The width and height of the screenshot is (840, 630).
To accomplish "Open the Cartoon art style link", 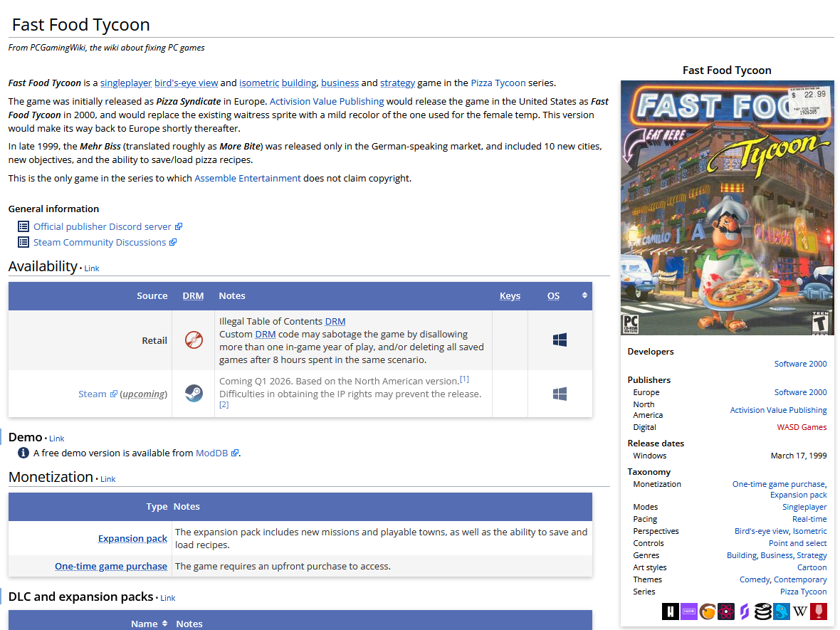I will click(812, 567).
